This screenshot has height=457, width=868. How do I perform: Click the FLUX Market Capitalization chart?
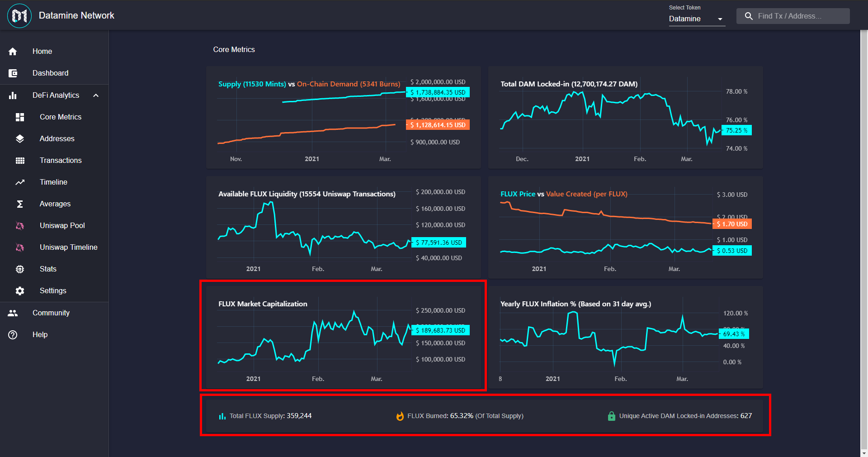(x=344, y=338)
